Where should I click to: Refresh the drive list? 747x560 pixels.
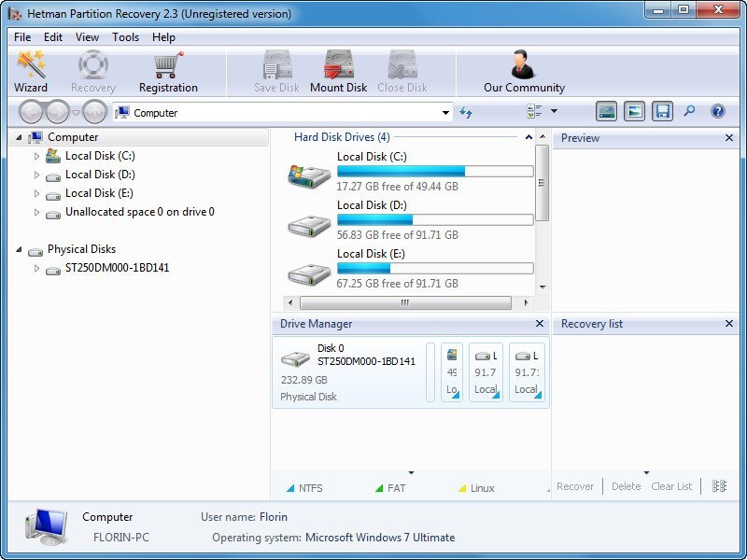[x=467, y=111]
